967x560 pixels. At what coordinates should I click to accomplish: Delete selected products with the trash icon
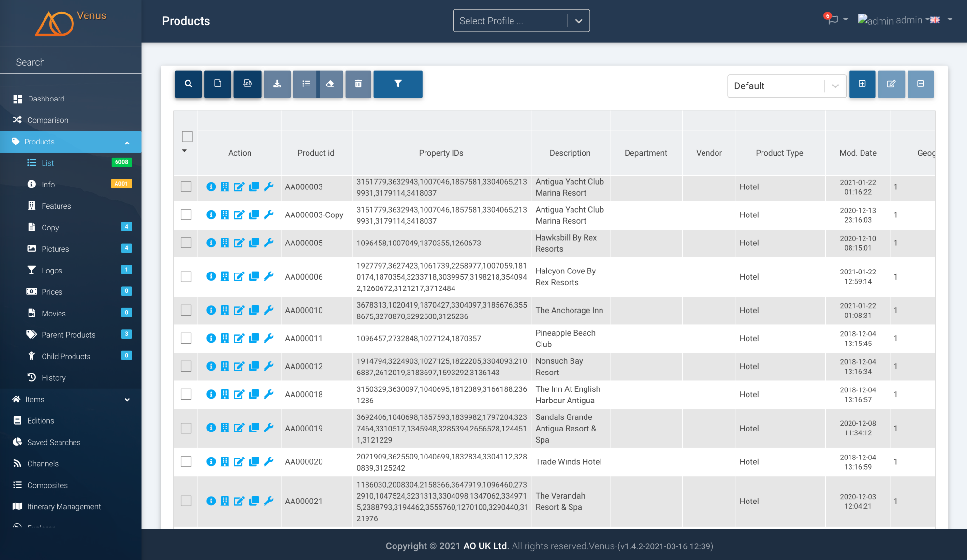(x=358, y=84)
